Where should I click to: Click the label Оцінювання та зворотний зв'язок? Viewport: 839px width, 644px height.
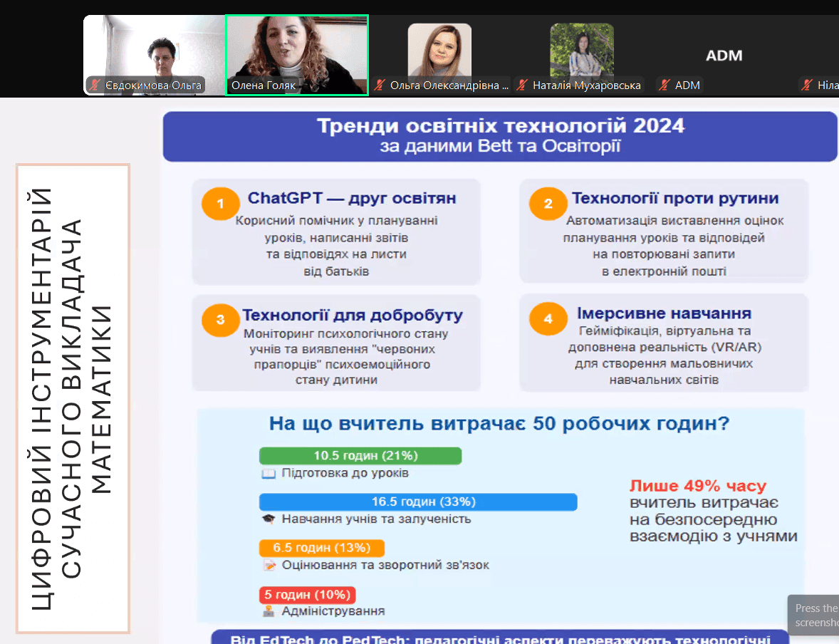coord(385,566)
